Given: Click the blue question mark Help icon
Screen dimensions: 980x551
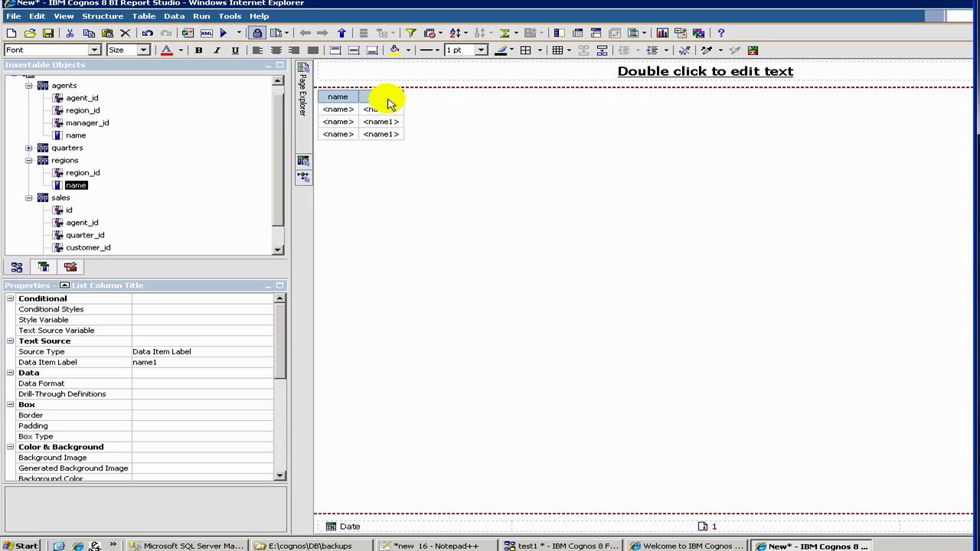Looking at the screenshot, I should pyautogui.click(x=721, y=33).
